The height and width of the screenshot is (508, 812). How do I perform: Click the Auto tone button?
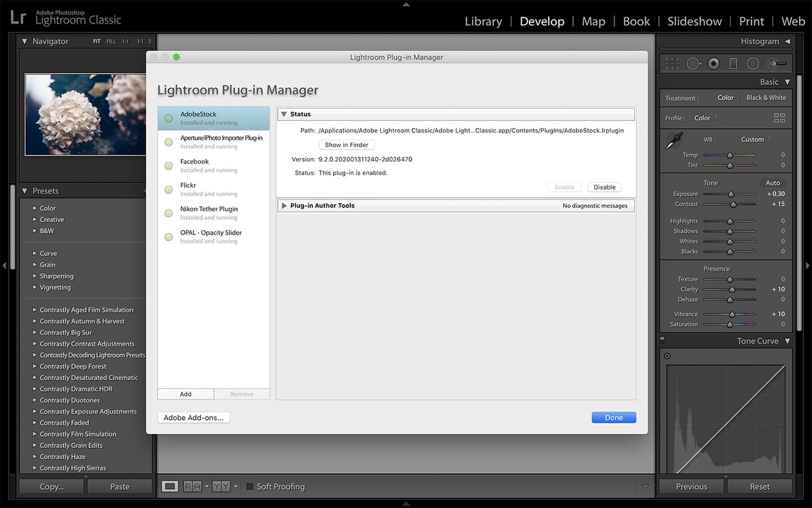tap(773, 183)
